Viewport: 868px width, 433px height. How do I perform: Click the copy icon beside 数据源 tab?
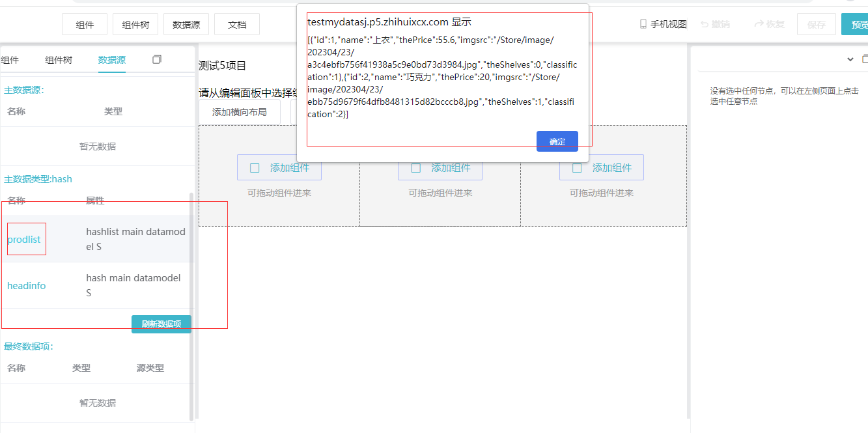[157, 59]
